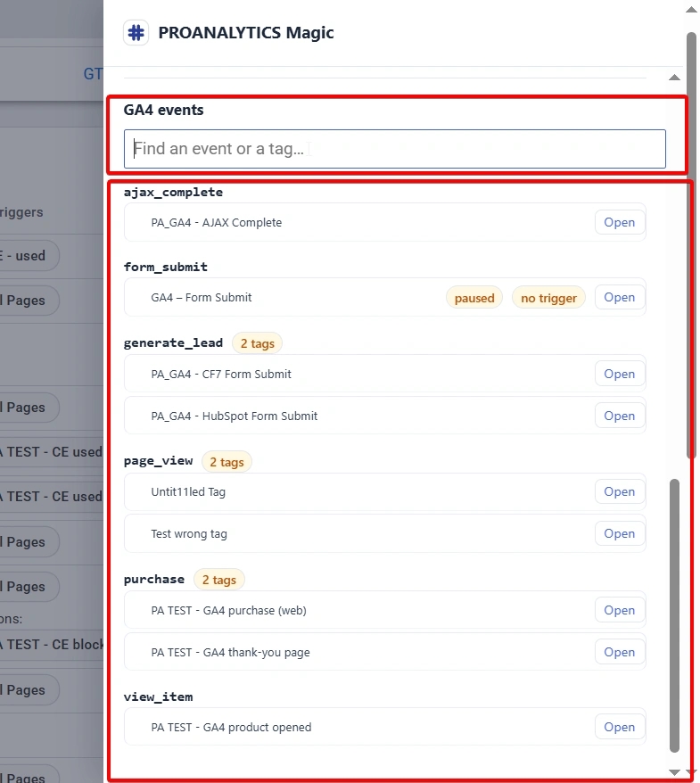The image size is (700, 783).
Task: Select the ajax_complete event heading
Action: click(173, 193)
